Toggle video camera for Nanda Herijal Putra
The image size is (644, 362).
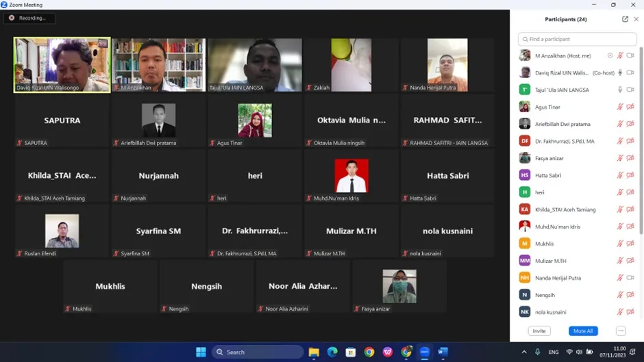click(x=630, y=278)
